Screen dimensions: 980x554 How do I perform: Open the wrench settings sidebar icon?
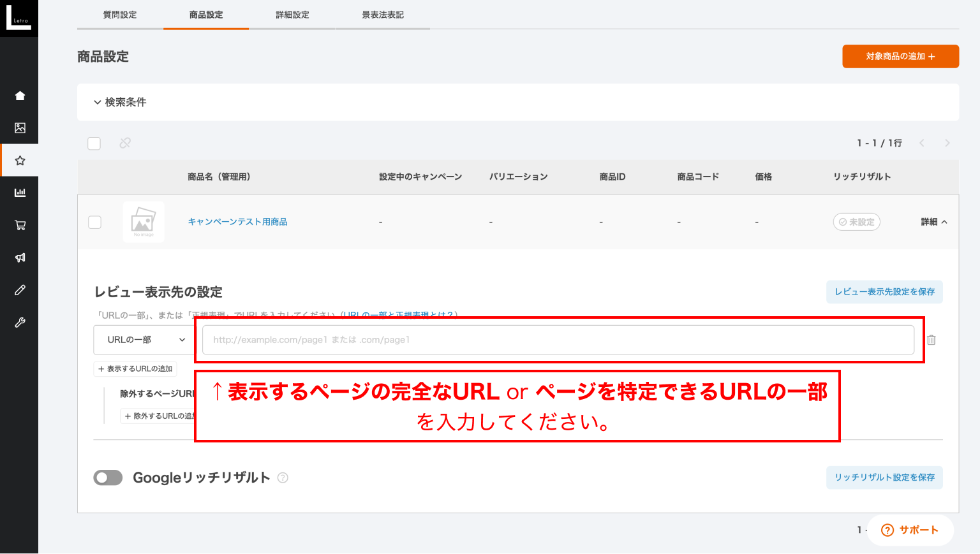(x=20, y=323)
